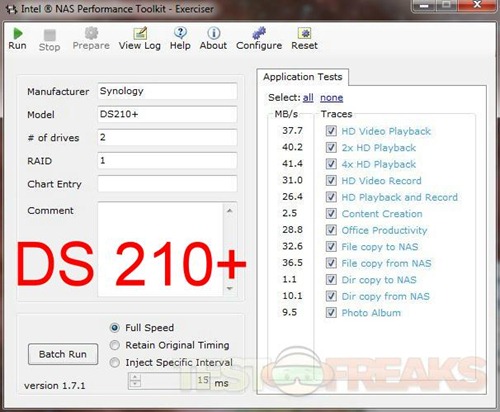This screenshot has width=500, height=412.
Task: Select Full Speed radio button
Action: [x=115, y=328]
